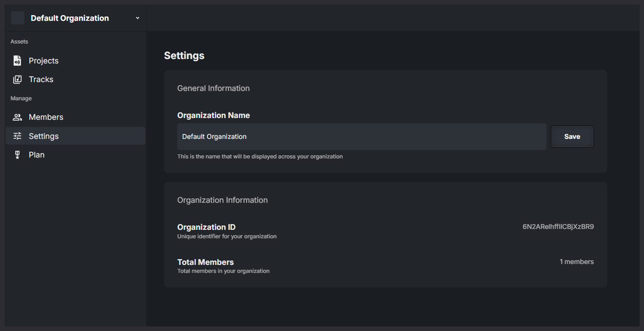Screen dimensions: 644x331
Task: Click the Settings sliders icon
Action: pyautogui.click(x=17, y=136)
